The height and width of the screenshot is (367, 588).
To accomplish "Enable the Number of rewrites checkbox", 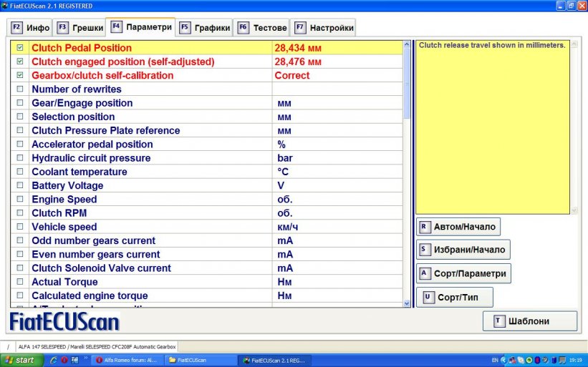I will tap(19, 89).
